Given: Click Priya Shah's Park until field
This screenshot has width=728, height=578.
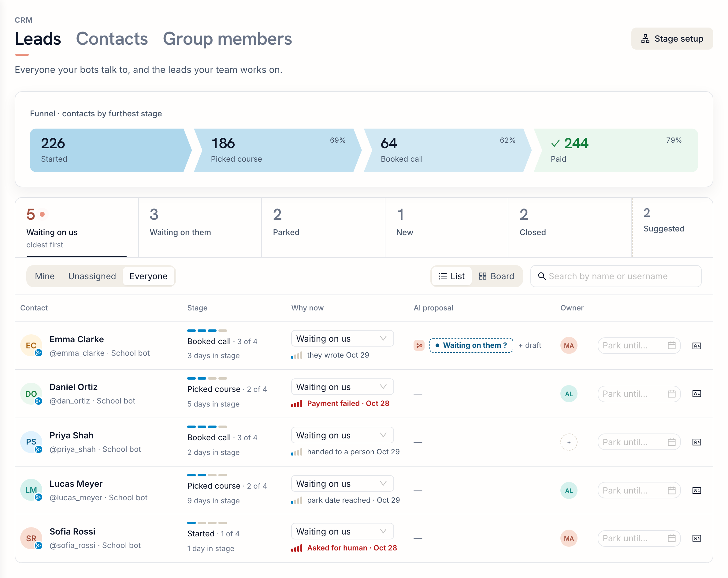Looking at the screenshot, I should [x=639, y=442].
